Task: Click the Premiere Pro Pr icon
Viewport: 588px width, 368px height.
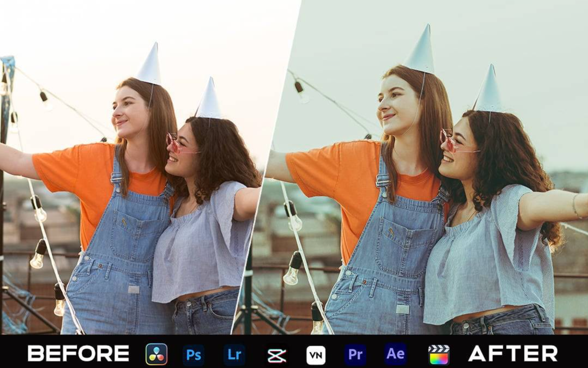Action: point(355,355)
